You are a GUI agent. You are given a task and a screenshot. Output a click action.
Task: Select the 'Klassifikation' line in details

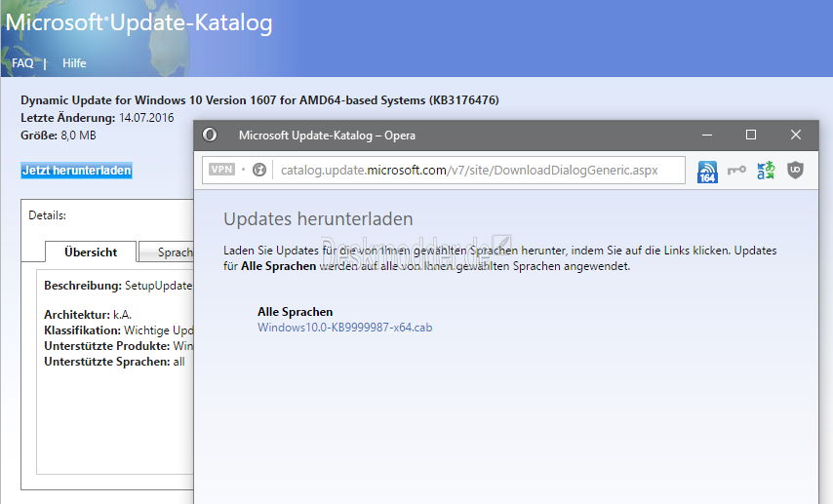[x=118, y=330]
